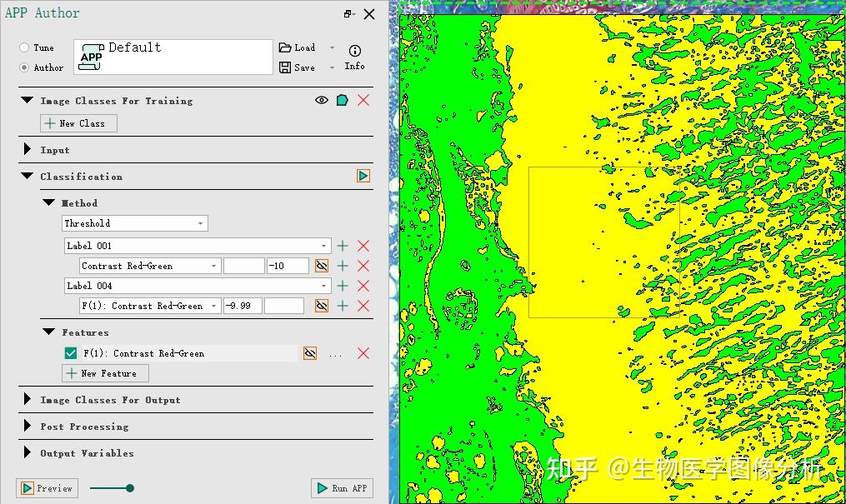Image resolution: width=846 pixels, height=504 pixels.
Task: Uncheck the F(1): Contrast Red-Green feature checkbox
Action: point(70,352)
